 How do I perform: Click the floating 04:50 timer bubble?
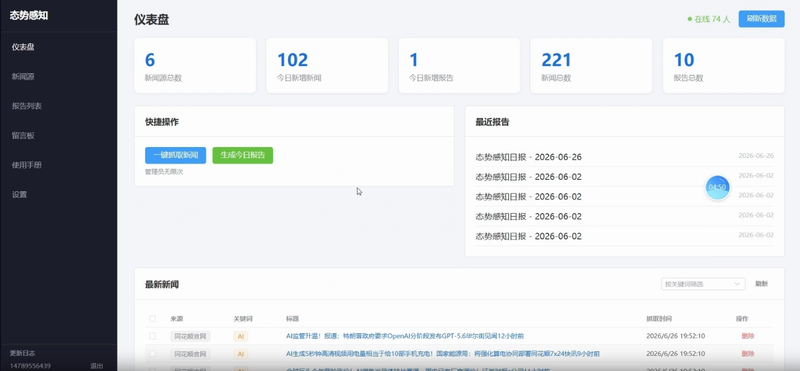[717, 187]
